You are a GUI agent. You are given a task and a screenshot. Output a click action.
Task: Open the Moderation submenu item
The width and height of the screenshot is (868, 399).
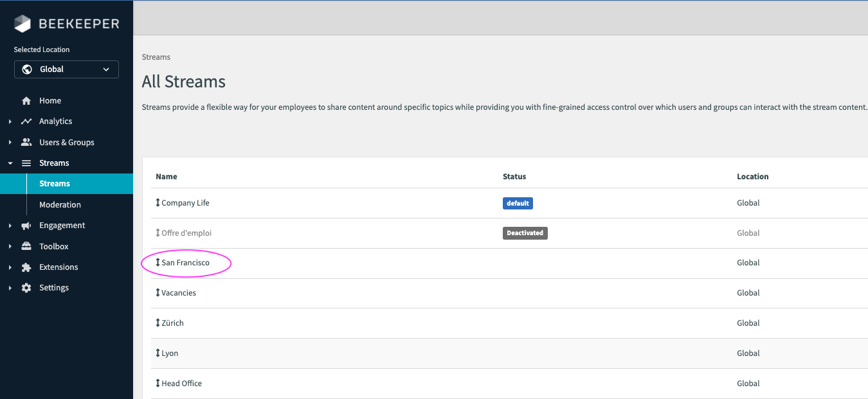[x=60, y=205]
